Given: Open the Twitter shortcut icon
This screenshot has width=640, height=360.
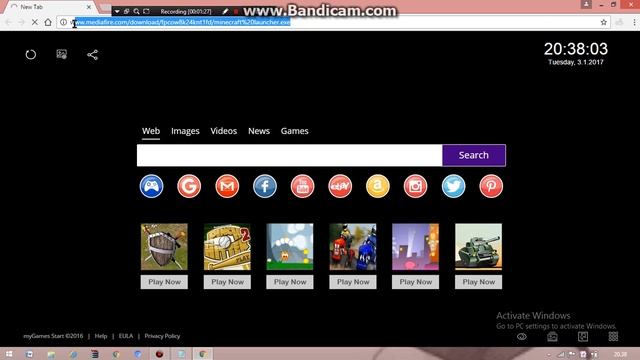Looking at the screenshot, I should [453, 186].
